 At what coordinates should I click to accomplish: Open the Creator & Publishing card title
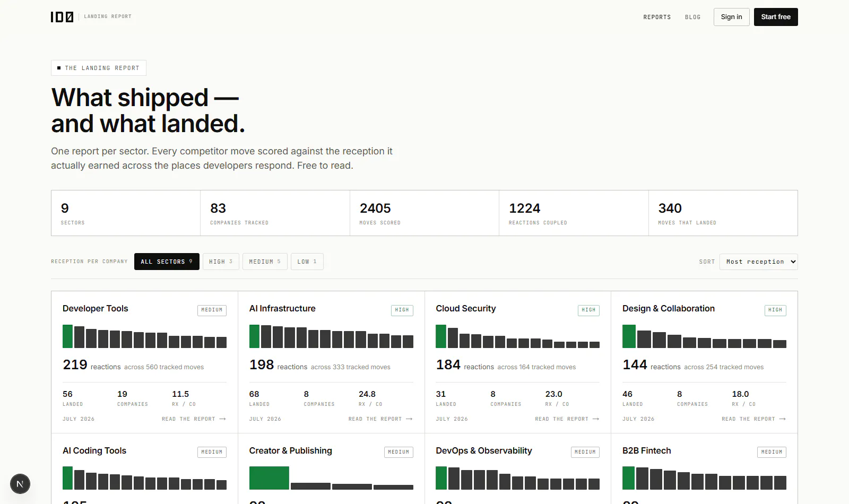click(291, 451)
